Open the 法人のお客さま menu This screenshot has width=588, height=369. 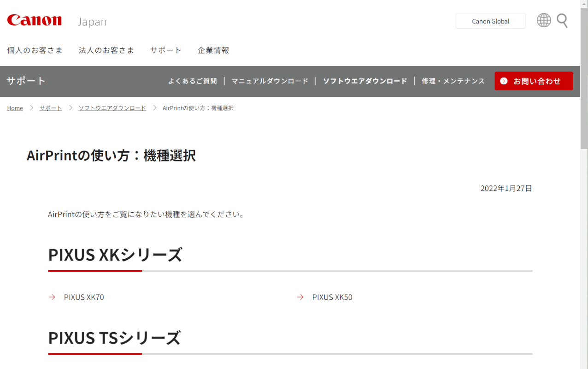[x=106, y=50]
